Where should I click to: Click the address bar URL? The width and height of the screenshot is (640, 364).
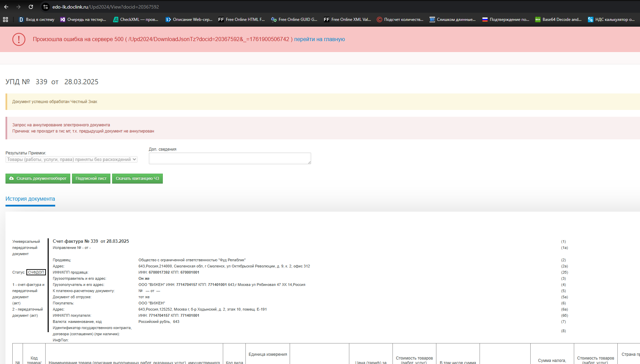click(106, 7)
